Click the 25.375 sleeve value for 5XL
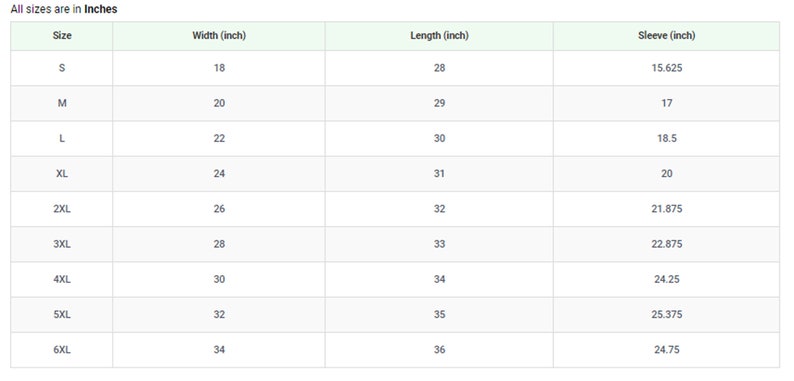The width and height of the screenshot is (794, 381). [x=666, y=315]
